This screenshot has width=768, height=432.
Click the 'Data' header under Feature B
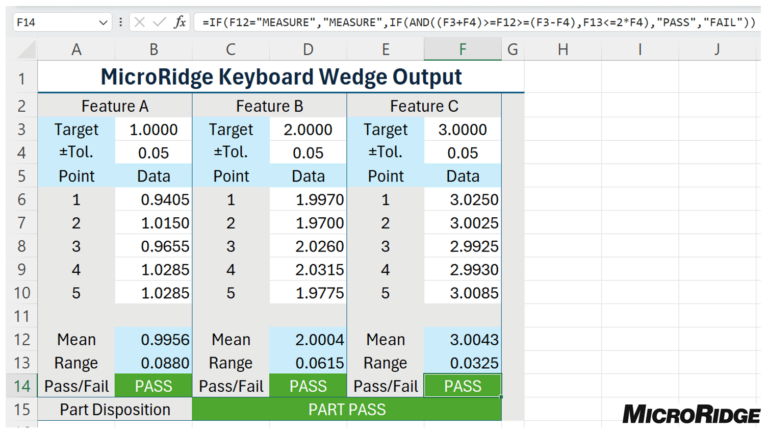click(x=308, y=176)
